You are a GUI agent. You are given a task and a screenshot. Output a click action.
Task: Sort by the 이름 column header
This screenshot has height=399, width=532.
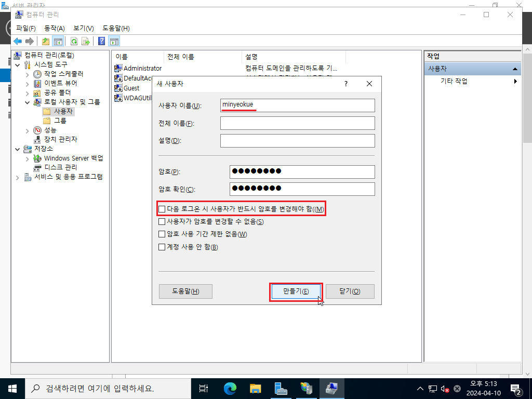(138, 57)
